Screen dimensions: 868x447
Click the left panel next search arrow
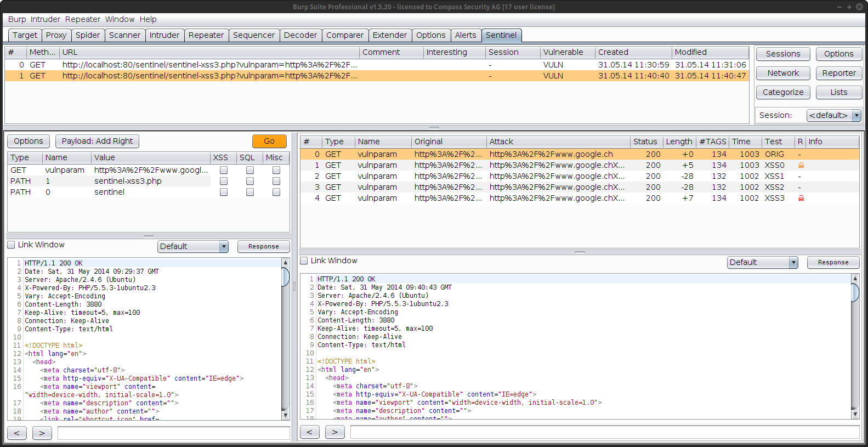[x=42, y=433]
